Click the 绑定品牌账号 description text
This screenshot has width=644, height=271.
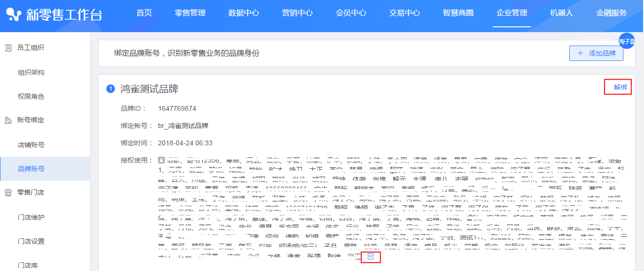187,53
